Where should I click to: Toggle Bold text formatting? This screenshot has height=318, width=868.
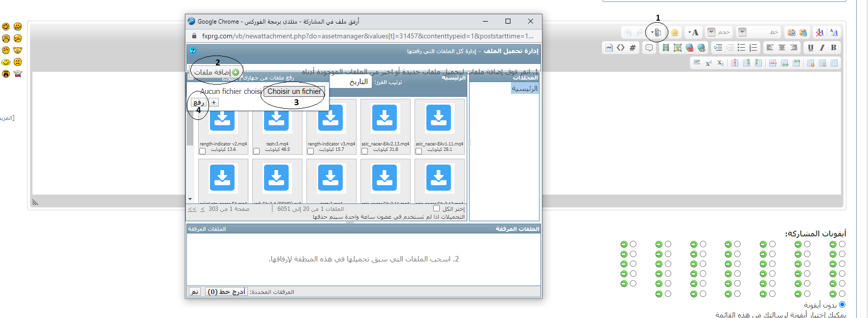(x=834, y=48)
